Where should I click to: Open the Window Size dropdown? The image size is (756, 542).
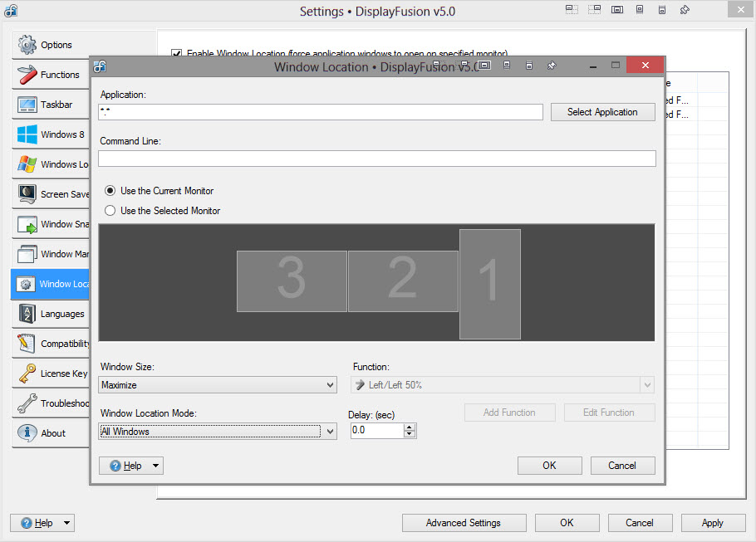[330, 385]
